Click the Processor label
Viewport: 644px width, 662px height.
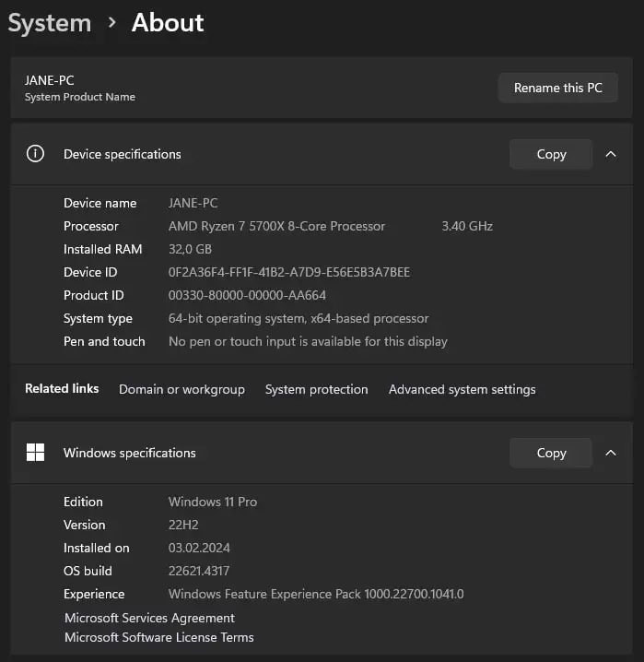(x=91, y=226)
